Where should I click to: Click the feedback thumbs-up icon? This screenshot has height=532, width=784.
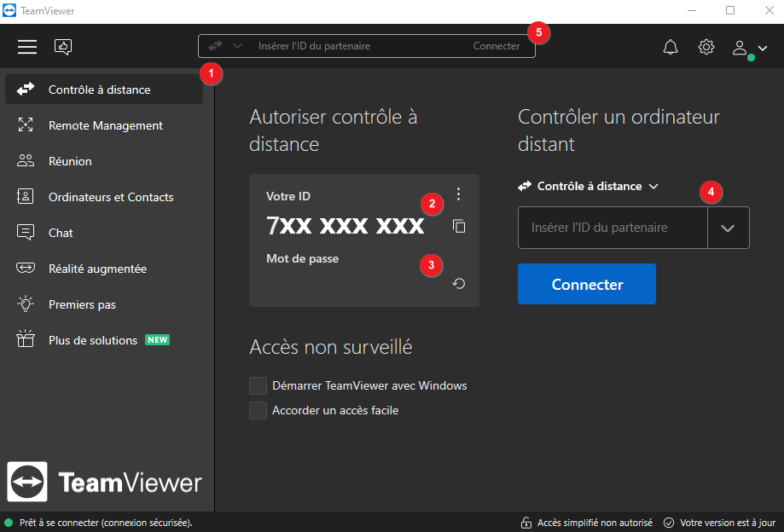[63, 47]
